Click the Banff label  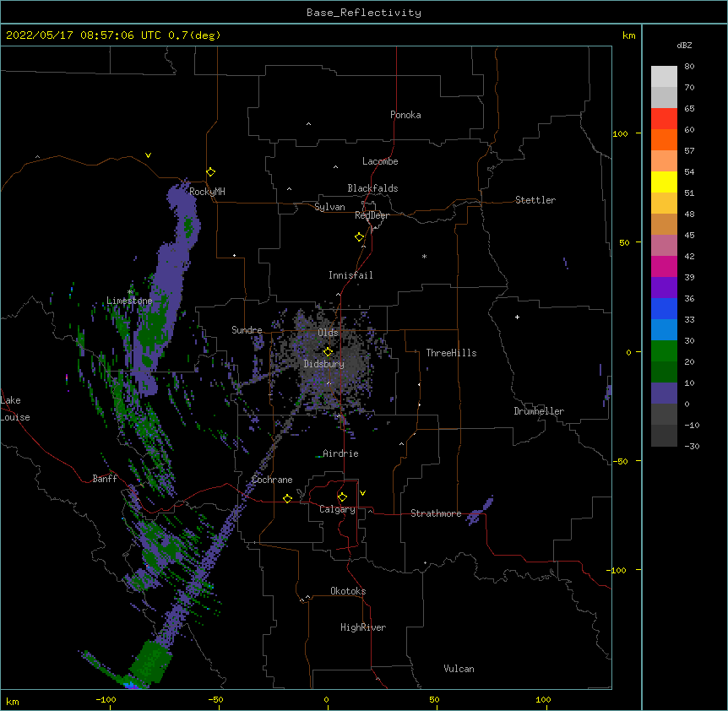(105, 479)
